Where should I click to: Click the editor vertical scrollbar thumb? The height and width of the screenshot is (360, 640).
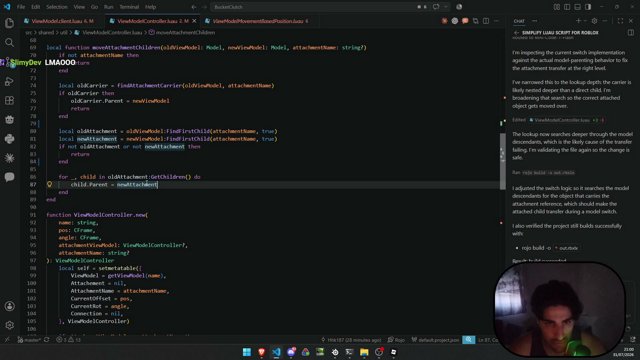point(502,161)
